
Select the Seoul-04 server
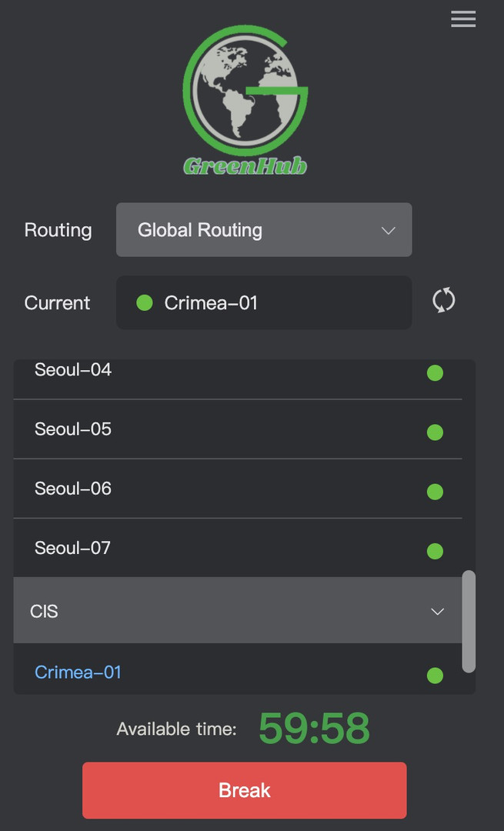(73, 370)
